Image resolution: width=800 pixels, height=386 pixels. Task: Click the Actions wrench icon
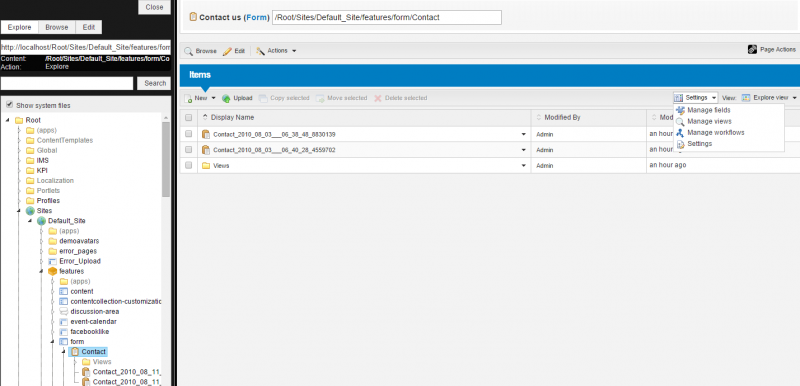260,51
